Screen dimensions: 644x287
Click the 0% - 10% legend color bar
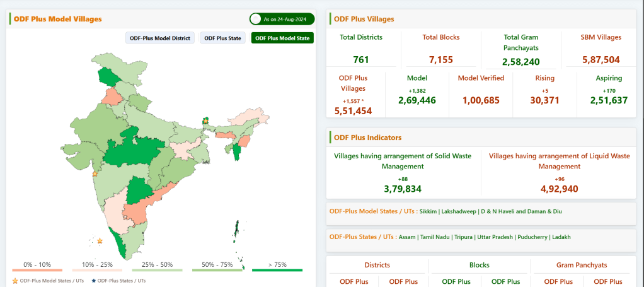pyautogui.click(x=37, y=270)
